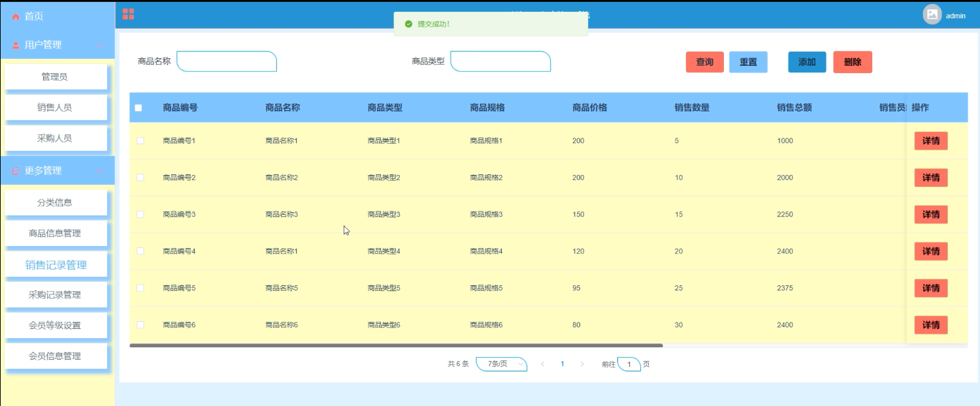Go to next page arrow

tap(582, 364)
